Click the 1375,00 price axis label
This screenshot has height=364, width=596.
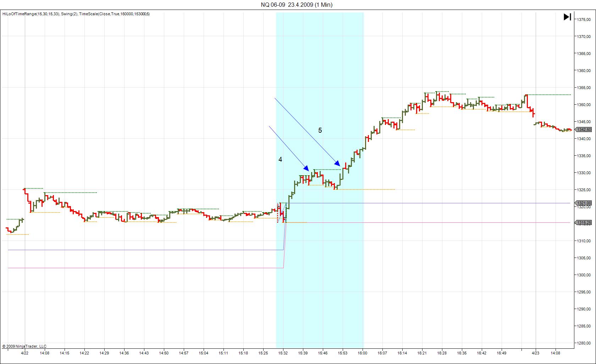click(x=584, y=20)
